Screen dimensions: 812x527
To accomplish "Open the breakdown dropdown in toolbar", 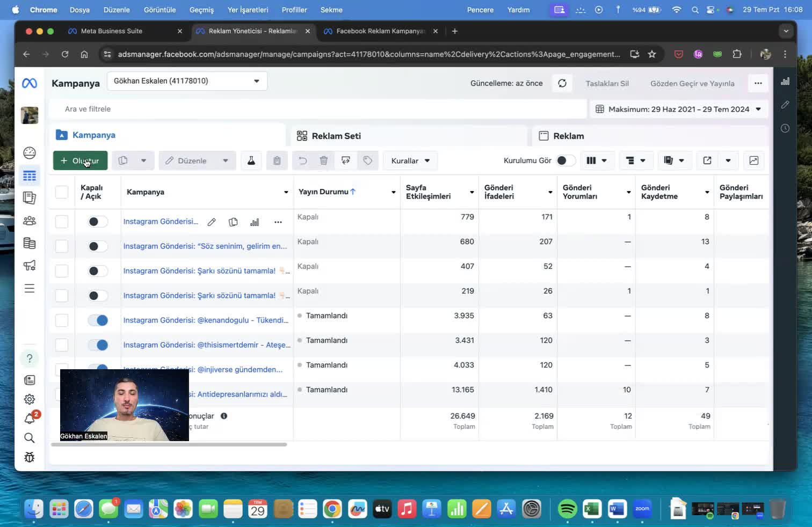I will point(636,160).
